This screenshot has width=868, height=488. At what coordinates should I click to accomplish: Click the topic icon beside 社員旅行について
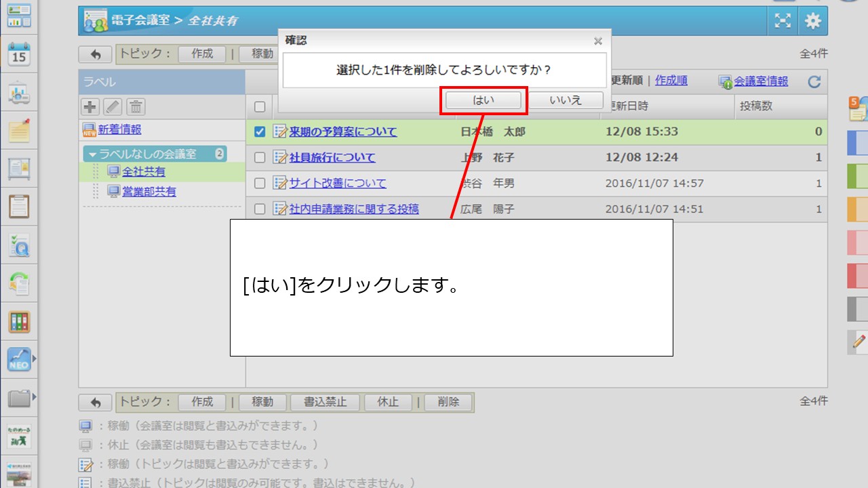[280, 157]
